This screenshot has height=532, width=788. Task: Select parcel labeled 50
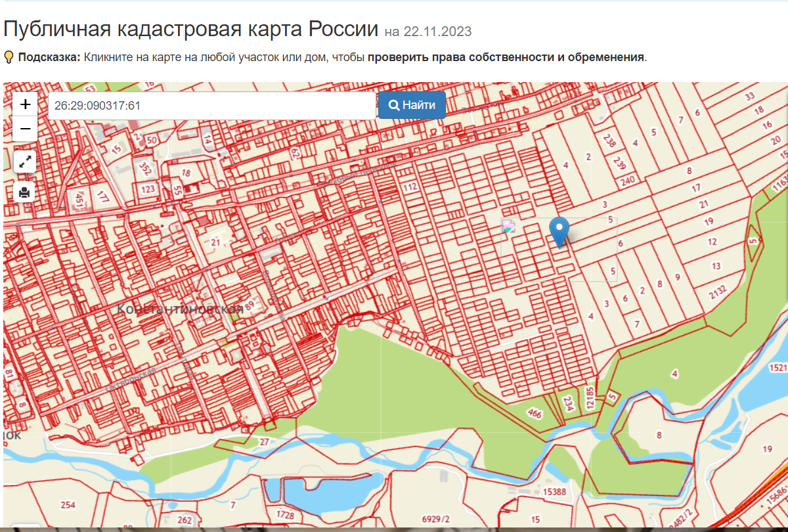[x=152, y=140]
